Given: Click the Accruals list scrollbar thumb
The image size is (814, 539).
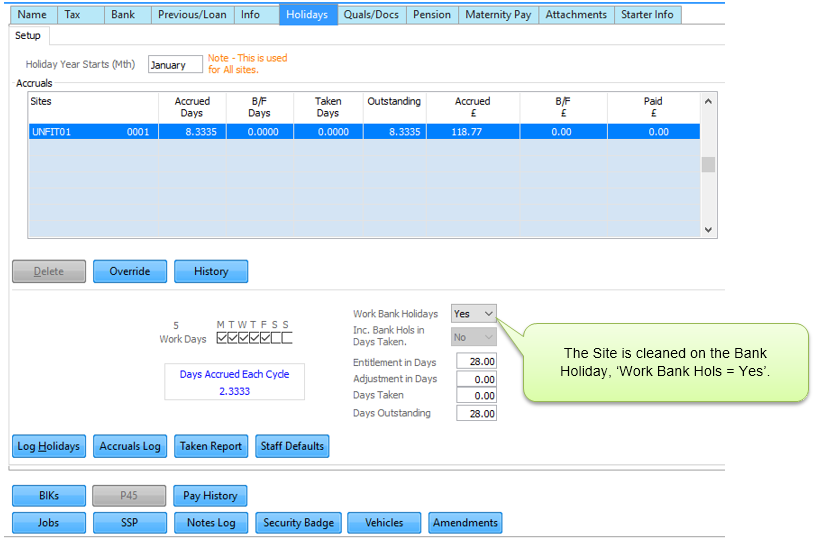Looking at the screenshot, I should [x=708, y=164].
